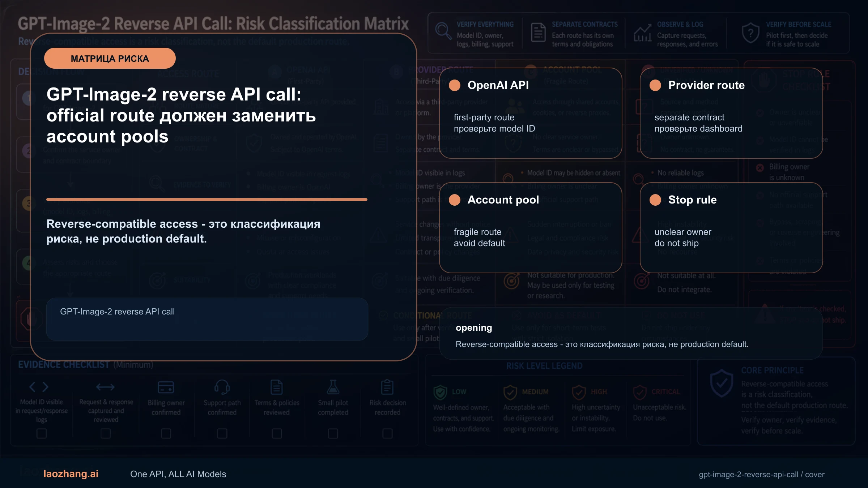Check the Model ID visible in logs checkbox
Screen dimensions: 868x488
(42, 433)
